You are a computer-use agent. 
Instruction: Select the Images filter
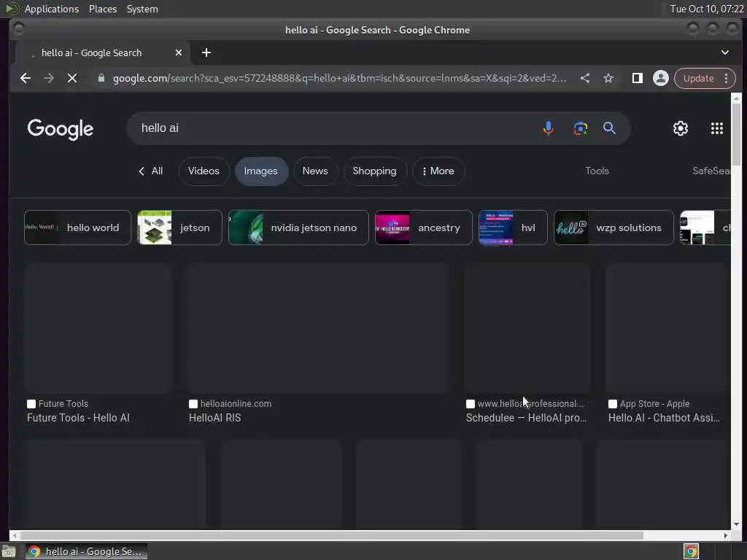click(x=261, y=171)
